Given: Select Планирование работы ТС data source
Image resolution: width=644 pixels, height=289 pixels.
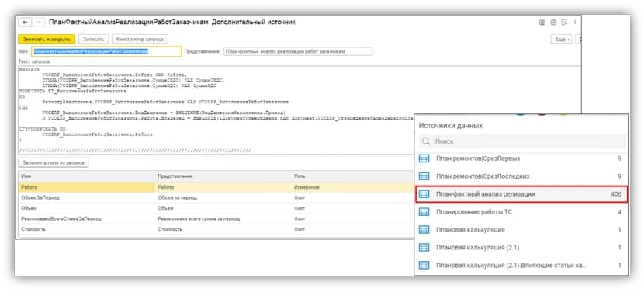Looking at the screenshot, I should pyautogui.click(x=521, y=212).
